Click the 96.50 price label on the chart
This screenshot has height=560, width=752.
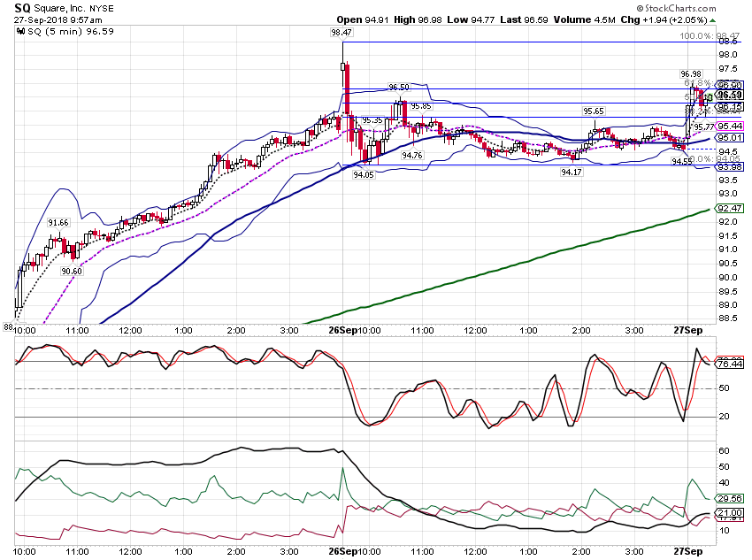(x=399, y=88)
